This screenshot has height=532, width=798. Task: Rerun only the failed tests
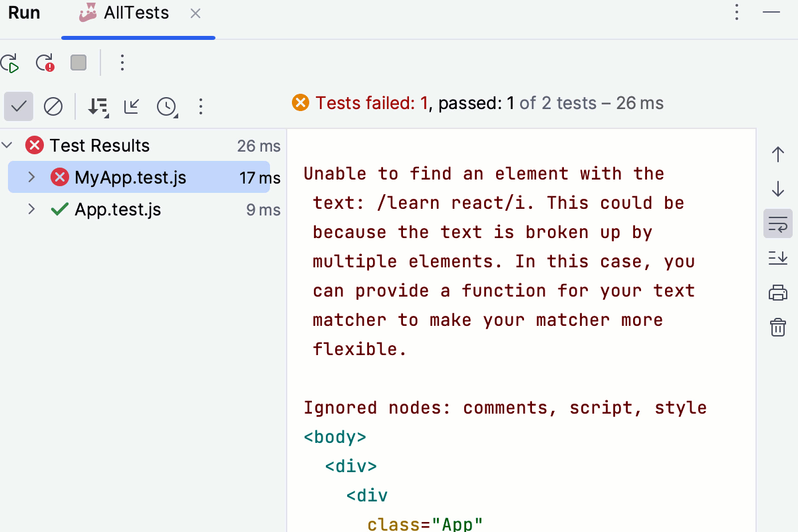coord(44,63)
